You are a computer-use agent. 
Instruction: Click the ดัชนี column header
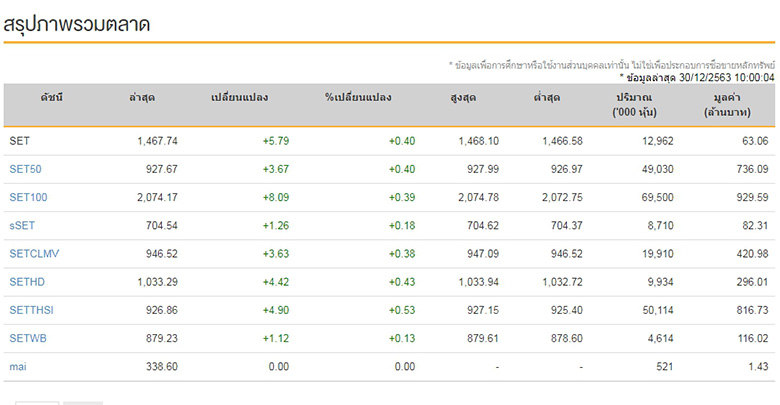coord(52,98)
